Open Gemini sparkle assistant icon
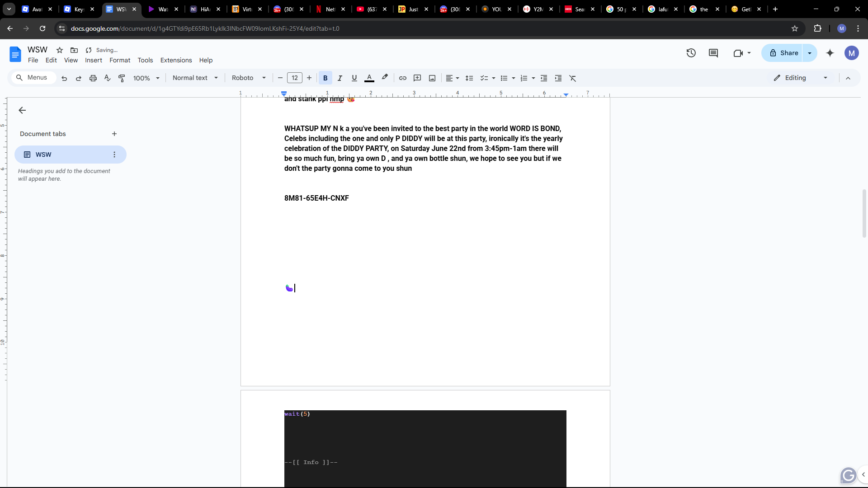 (830, 53)
